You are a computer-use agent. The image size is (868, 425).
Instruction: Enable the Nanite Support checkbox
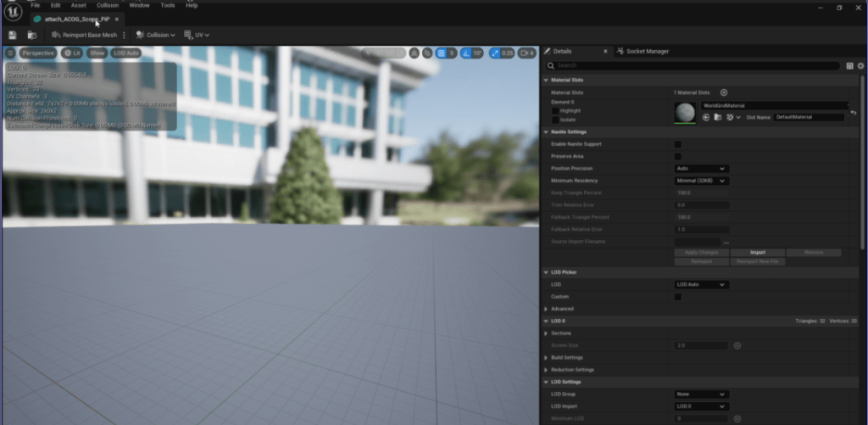click(677, 144)
